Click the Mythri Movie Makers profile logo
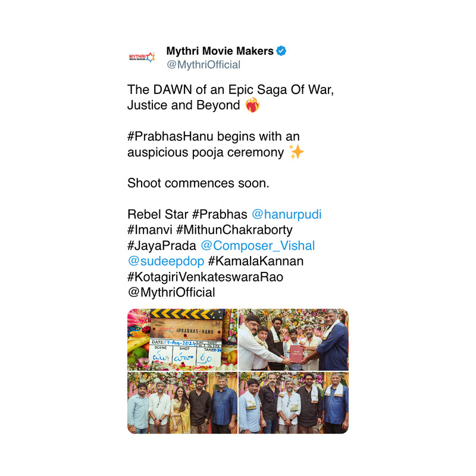Viewport: 476px width, 476px height. pyautogui.click(x=142, y=57)
